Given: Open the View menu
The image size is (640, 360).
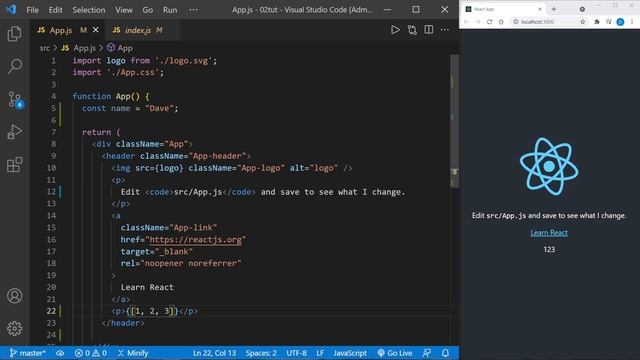Looking at the screenshot, I should click(x=124, y=10).
